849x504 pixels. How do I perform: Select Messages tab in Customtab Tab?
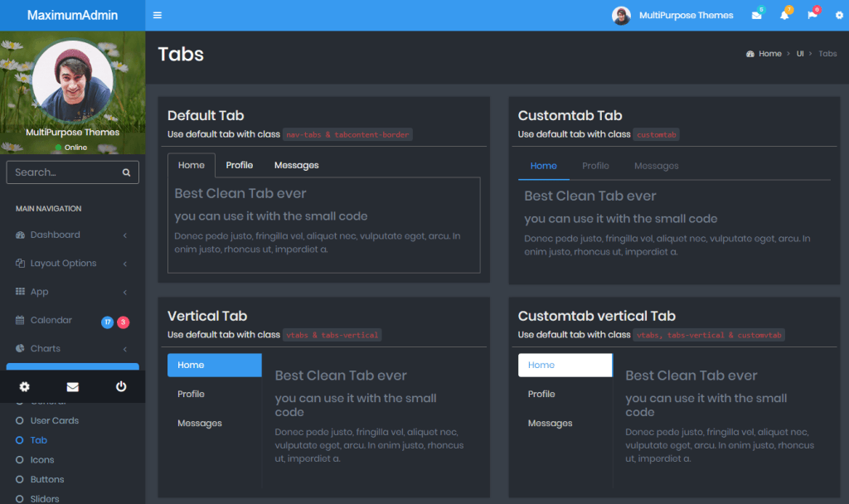coord(657,166)
